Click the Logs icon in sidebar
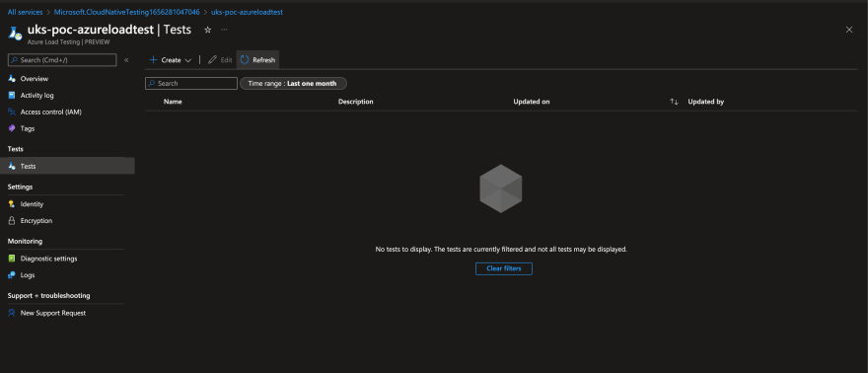Image resolution: width=868 pixels, height=373 pixels. point(12,275)
